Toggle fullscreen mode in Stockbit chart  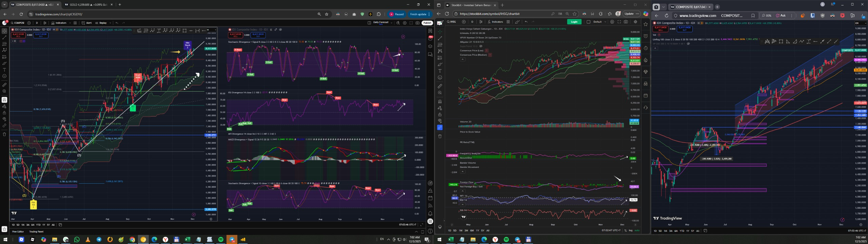619,22
